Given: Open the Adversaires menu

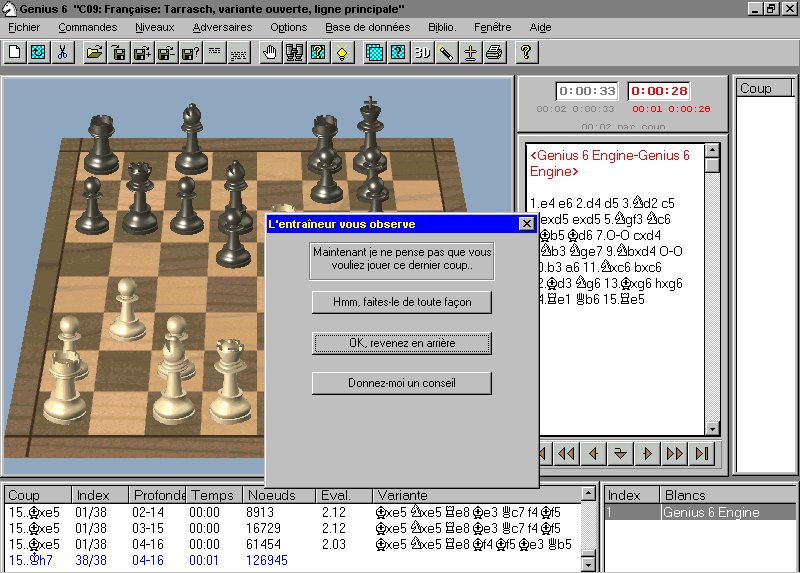Looking at the screenshot, I should pyautogui.click(x=222, y=28).
